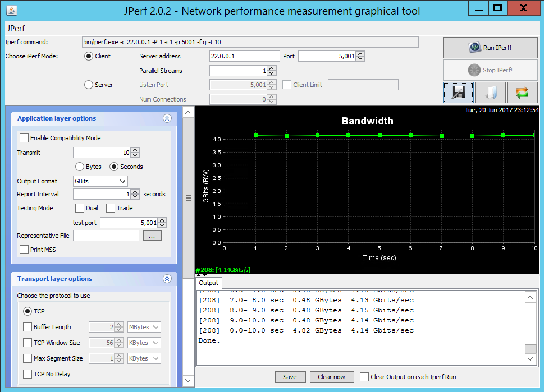Click the #208 bandwidth legend entry
Screen dimensions: 544x392
click(x=223, y=270)
